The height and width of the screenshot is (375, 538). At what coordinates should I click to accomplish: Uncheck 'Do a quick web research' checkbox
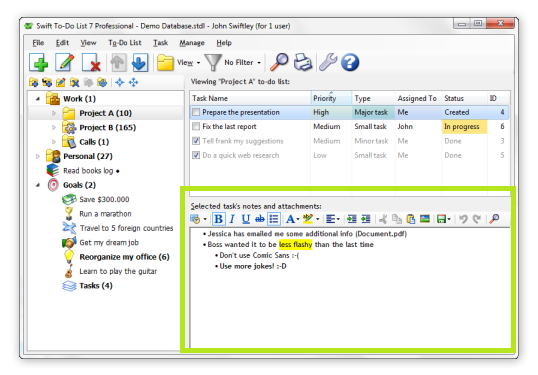(x=196, y=155)
